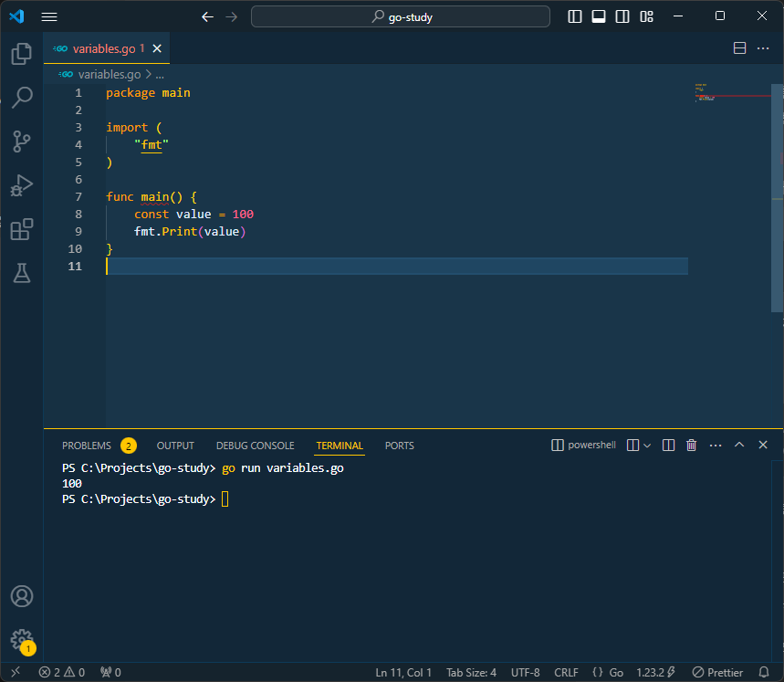Toggle the secondary side bar layout button

pos(622,16)
